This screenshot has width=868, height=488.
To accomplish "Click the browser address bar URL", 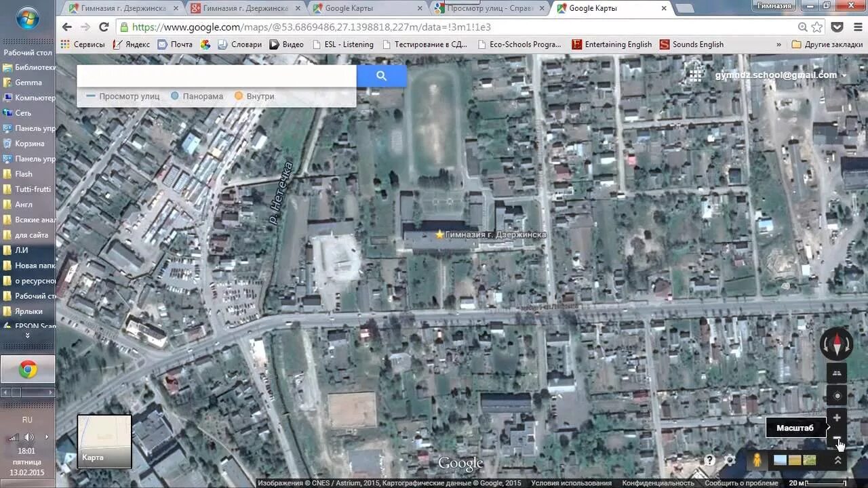I will point(311,27).
